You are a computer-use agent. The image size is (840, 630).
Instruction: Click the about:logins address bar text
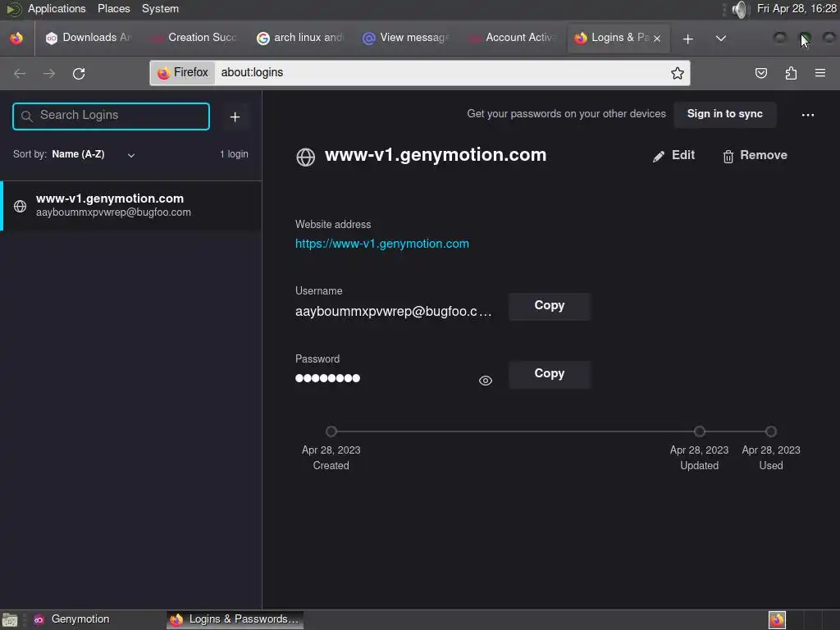pos(252,73)
